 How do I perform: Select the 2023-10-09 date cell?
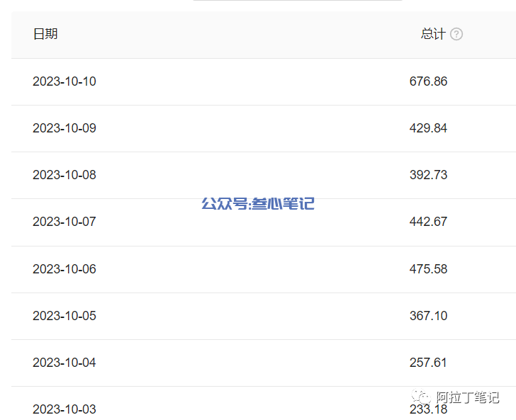tap(64, 128)
